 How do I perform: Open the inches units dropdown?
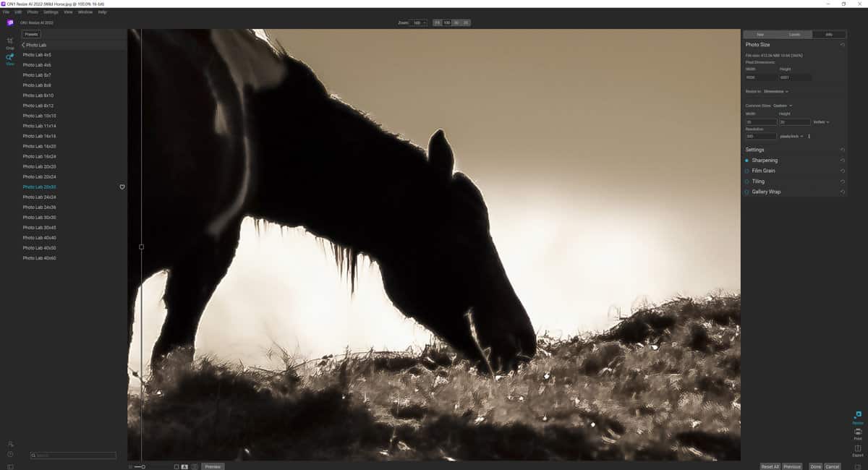821,122
